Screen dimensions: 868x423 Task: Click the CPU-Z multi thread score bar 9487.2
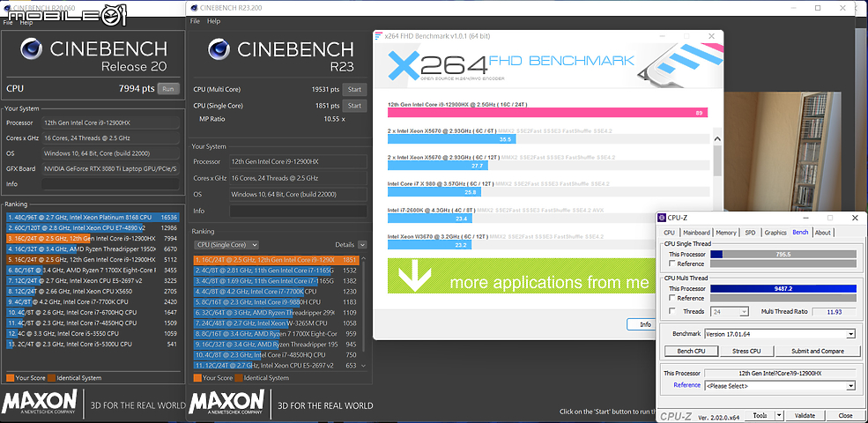[x=783, y=288]
